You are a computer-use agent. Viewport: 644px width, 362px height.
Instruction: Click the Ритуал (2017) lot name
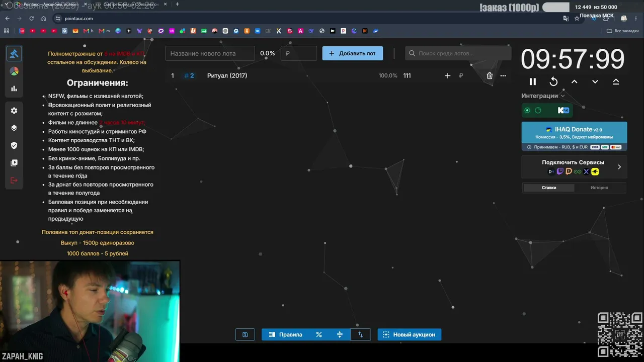(x=227, y=76)
